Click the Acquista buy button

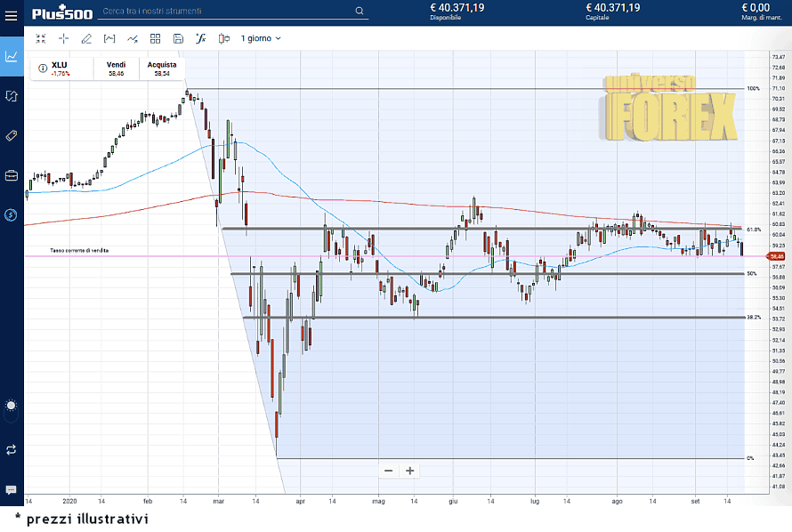coord(162,69)
